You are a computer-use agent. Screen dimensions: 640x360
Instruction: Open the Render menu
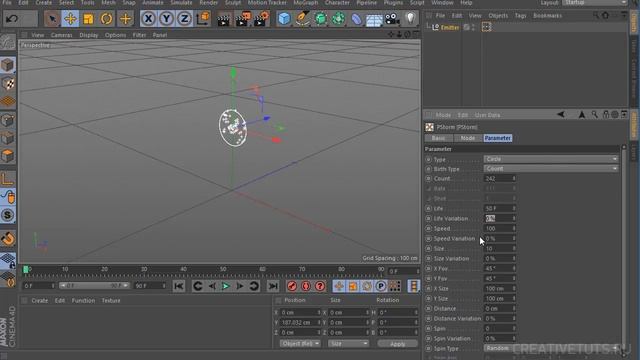coord(209,3)
